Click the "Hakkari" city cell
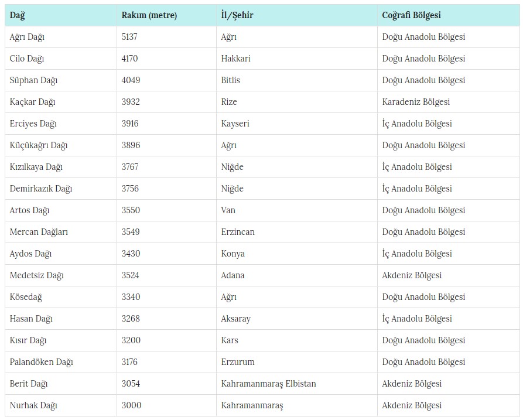 [x=236, y=59]
